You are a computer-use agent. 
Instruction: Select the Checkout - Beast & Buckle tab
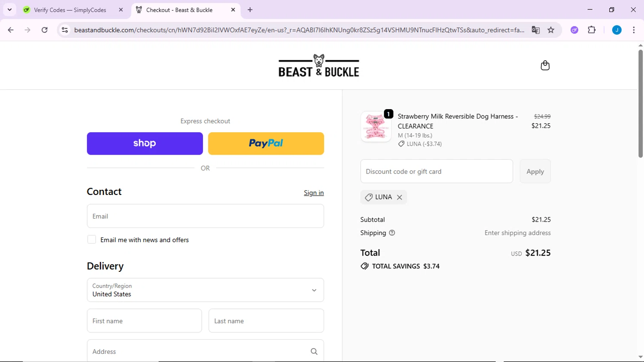(185, 10)
